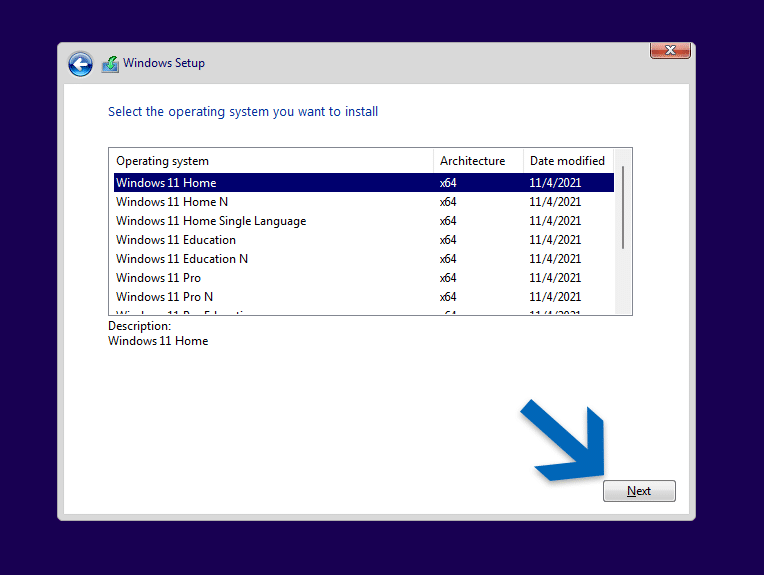Sort by Operating system column header
Viewport: 764px width, 575px height.
click(271, 161)
